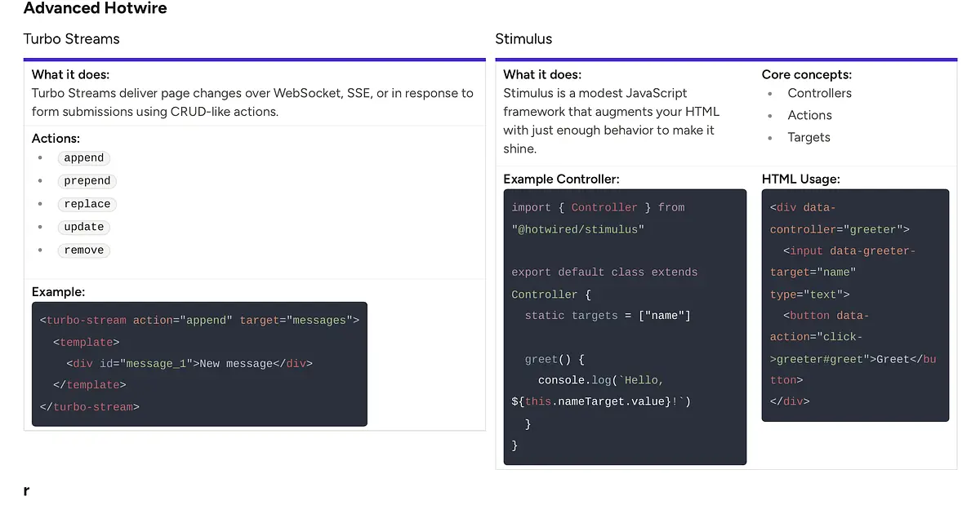Click the Stimulus framework description paragraph

click(611, 121)
